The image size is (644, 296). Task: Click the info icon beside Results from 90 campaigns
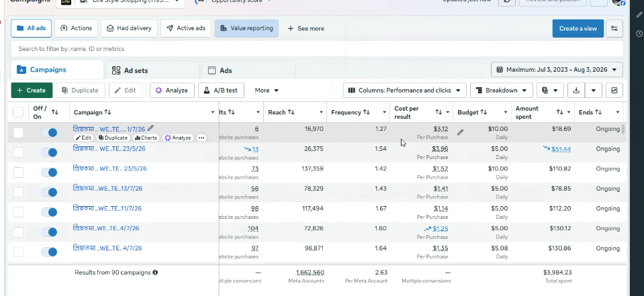click(155, 273)
